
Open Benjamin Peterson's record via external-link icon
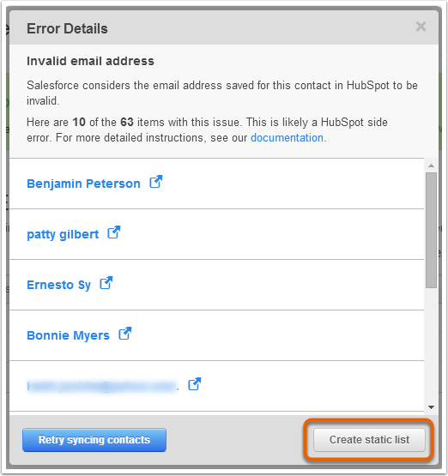click(x=156, y=182)
